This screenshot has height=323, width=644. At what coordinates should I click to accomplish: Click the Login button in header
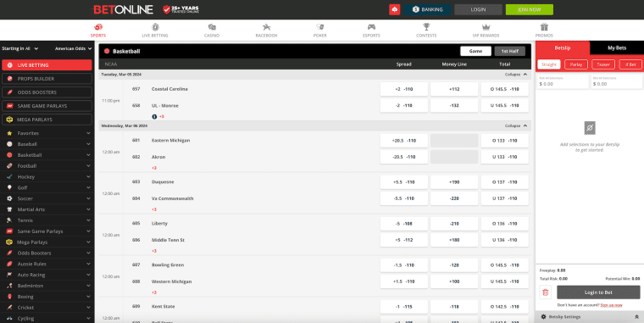click(478, 9)
